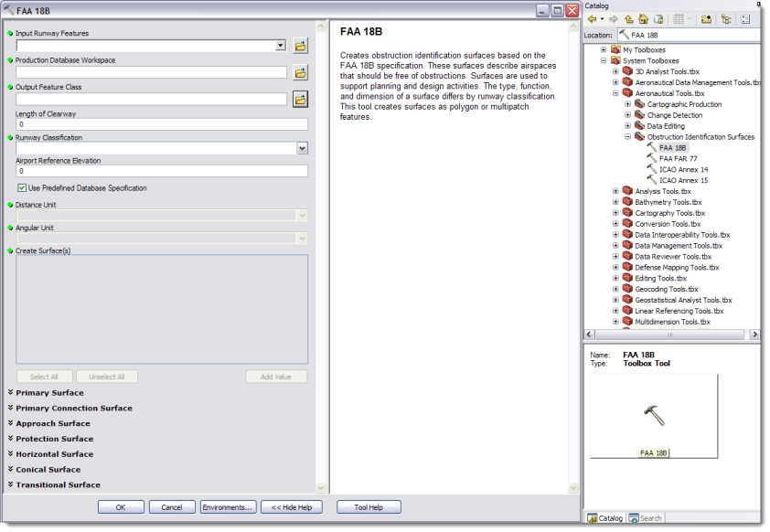
Task: Click the ICAO Annex 15 tool icon
Action: (x=652, y=180)
